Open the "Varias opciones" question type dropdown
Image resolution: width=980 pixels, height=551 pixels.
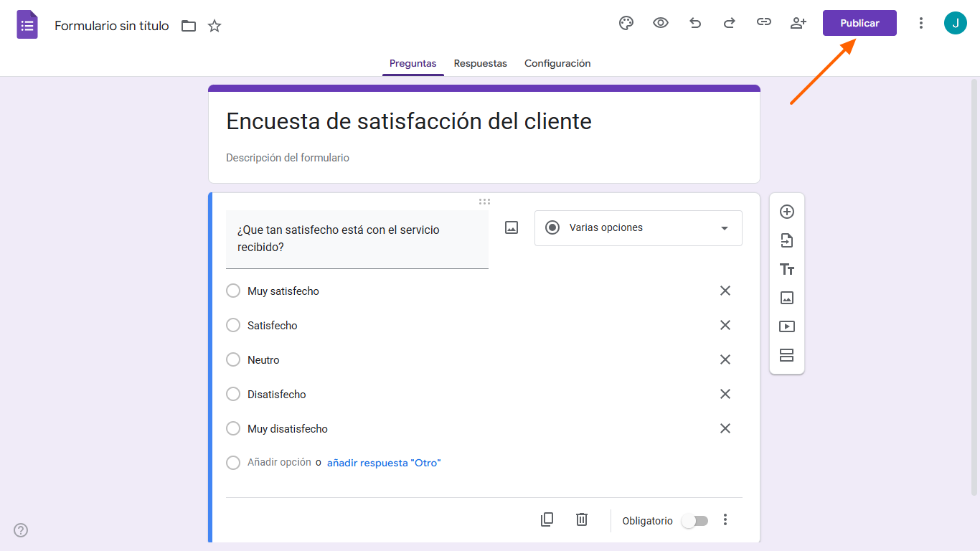coord(638,228)
